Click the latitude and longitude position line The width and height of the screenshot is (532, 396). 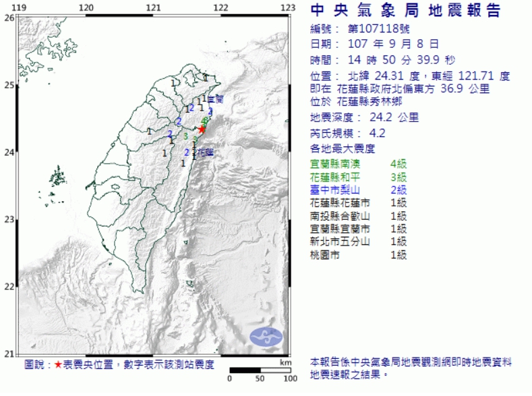click(x=410, y=76)
